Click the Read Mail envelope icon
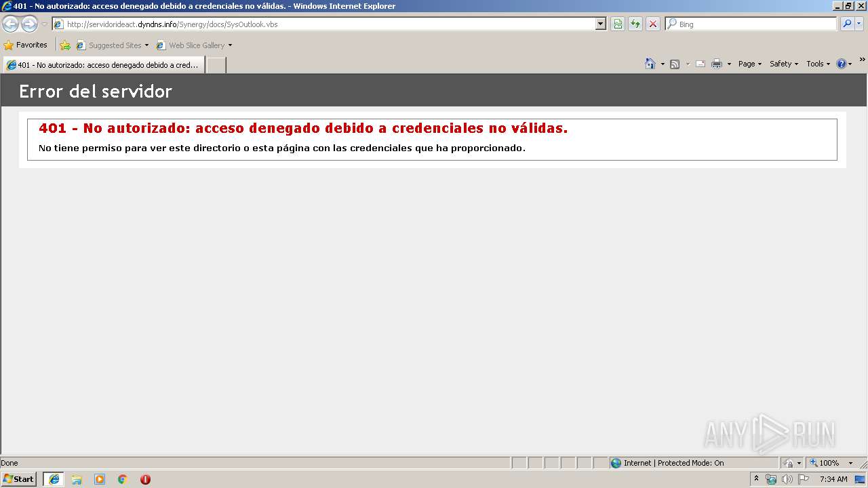 (x=701, y=64)
